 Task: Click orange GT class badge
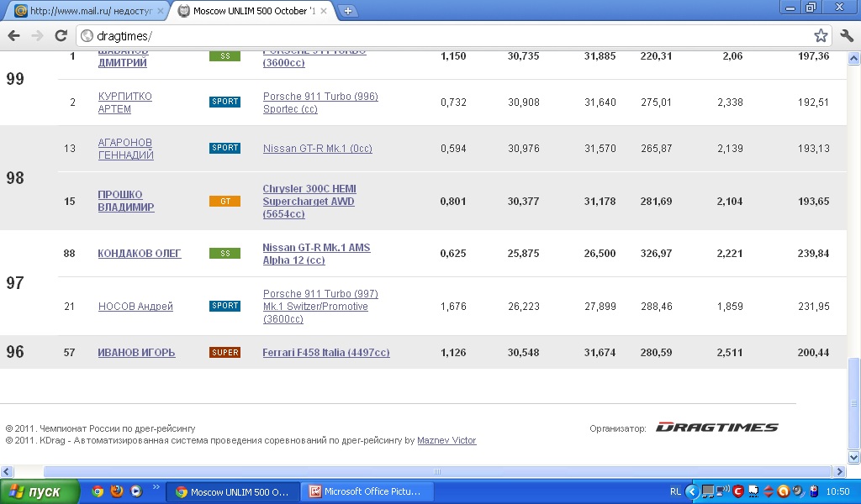coord(224,202)
